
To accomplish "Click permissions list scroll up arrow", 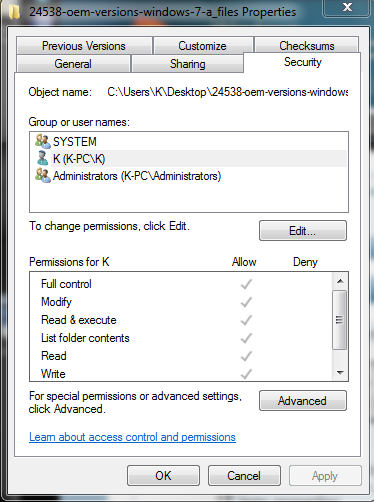I will point(340,281).
